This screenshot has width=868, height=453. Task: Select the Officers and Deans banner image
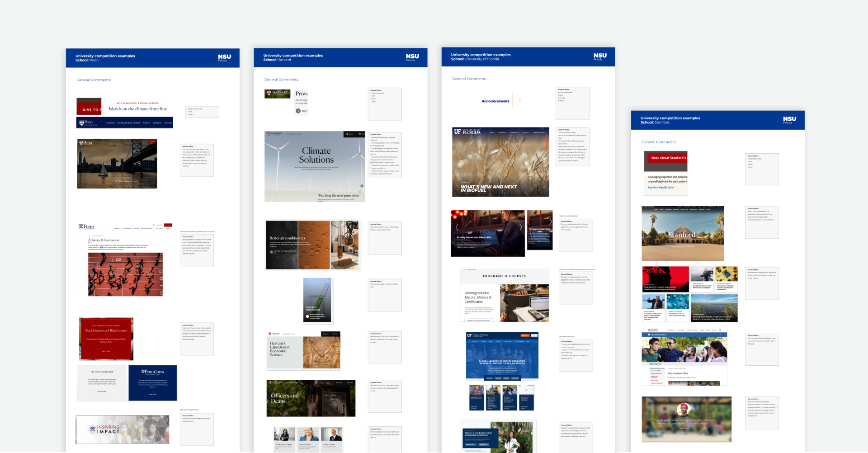[311, 398]
